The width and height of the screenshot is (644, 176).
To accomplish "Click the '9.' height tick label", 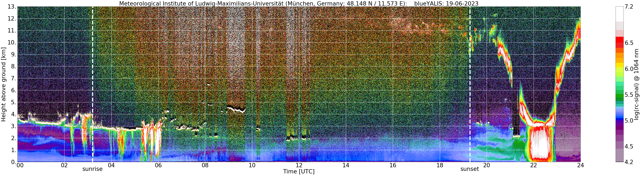I will click(x=13, y=54).
